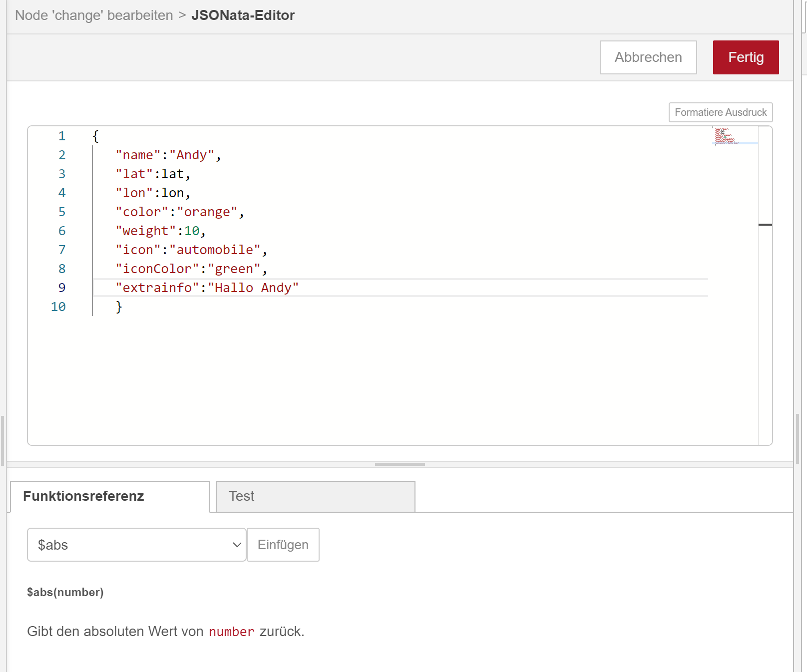Image resolution: width=807 pixels, height=672 pixels.
Task: Cancel editing with Abbrechen
Action: click(648, 57)
